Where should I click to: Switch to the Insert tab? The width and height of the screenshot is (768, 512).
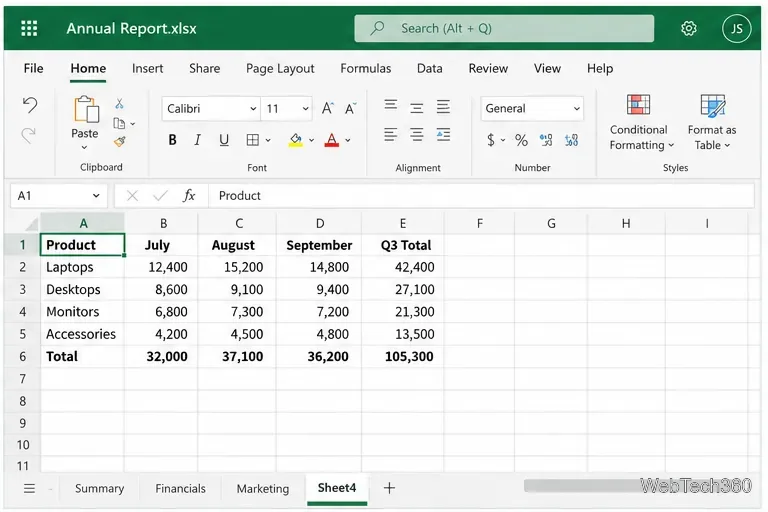(x=147, y=68)
